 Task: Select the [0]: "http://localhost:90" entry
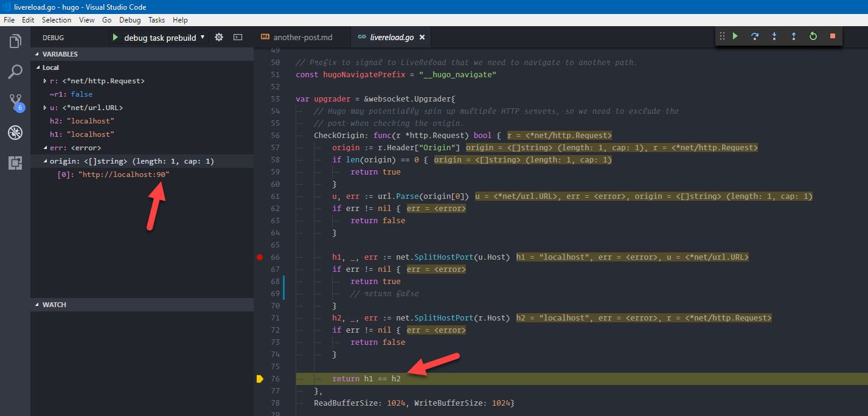pos(113,175)
